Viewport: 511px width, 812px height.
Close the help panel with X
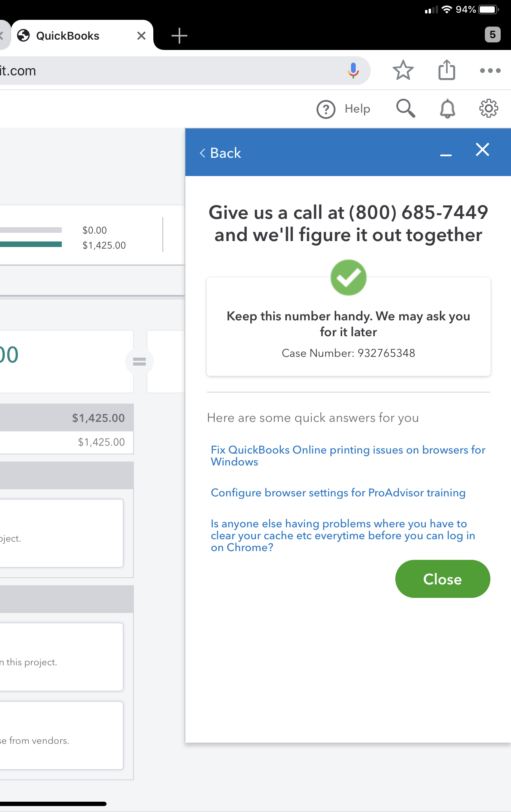482,150
